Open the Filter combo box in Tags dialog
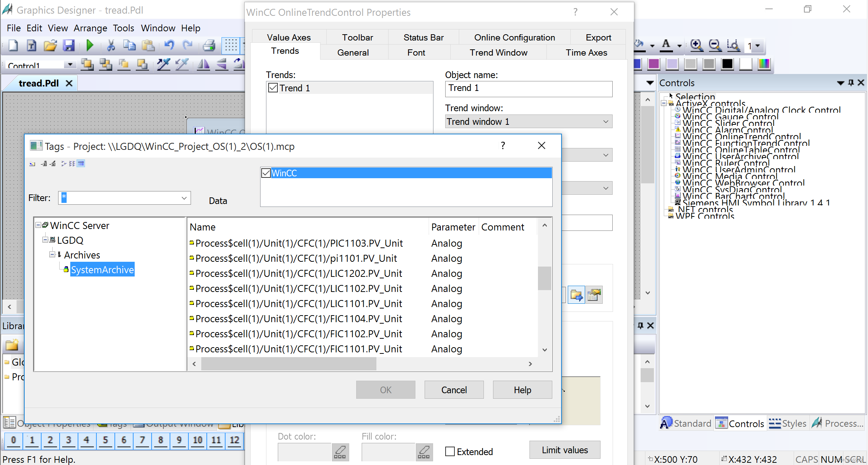This screenshot has height=465, width=868. (184, 198)
